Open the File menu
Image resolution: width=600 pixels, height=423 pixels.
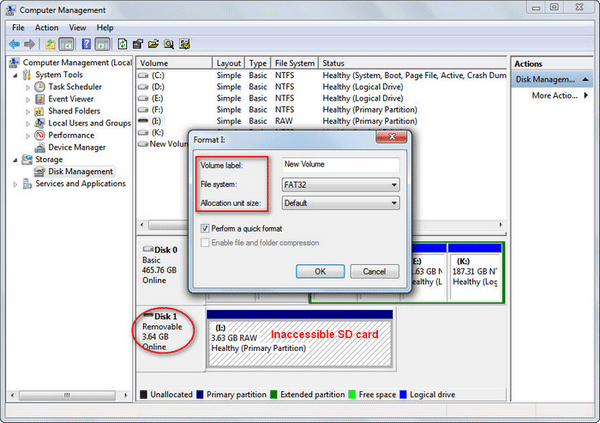coord(18,28)
